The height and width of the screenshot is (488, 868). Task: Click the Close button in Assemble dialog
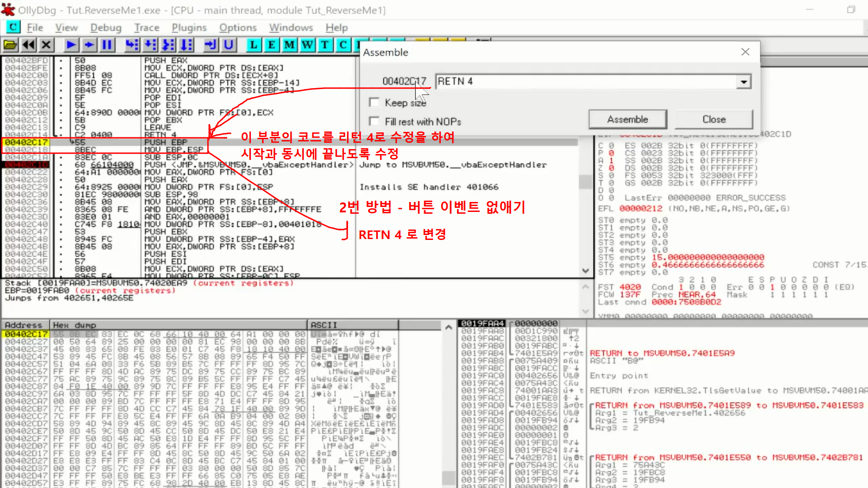click(714, 119)
